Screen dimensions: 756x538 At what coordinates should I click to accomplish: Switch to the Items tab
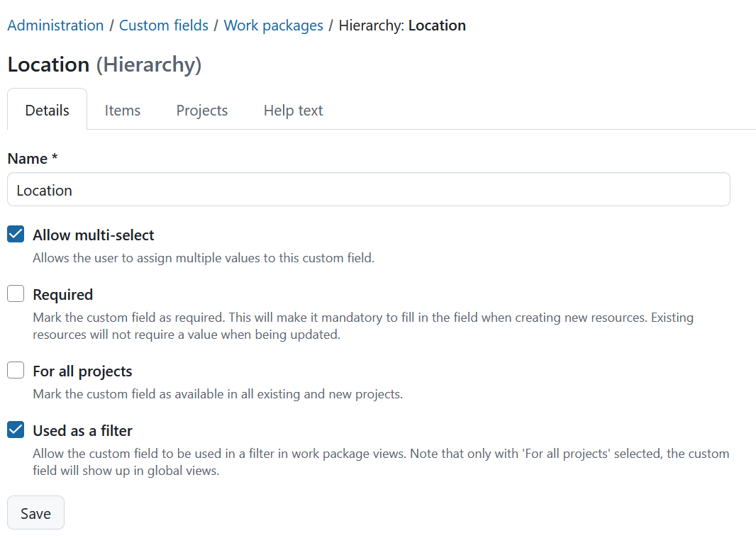click(x=122, y=110)
